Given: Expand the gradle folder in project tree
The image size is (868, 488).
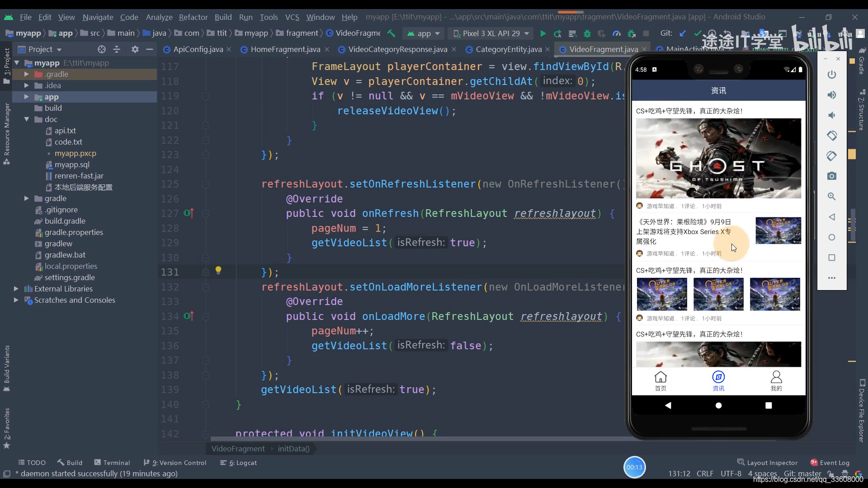Looking at the screenshot, I should pyautogui.click(x=26, y=198).
